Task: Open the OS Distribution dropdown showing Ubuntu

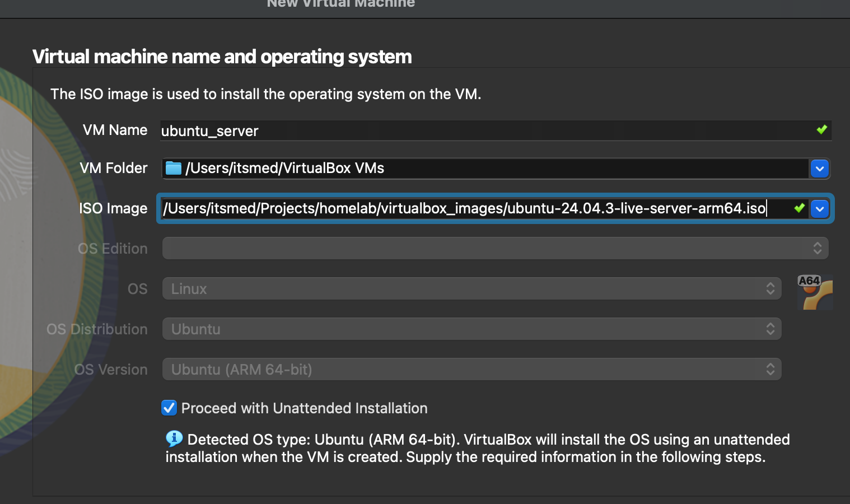Action: coord(471,329)
